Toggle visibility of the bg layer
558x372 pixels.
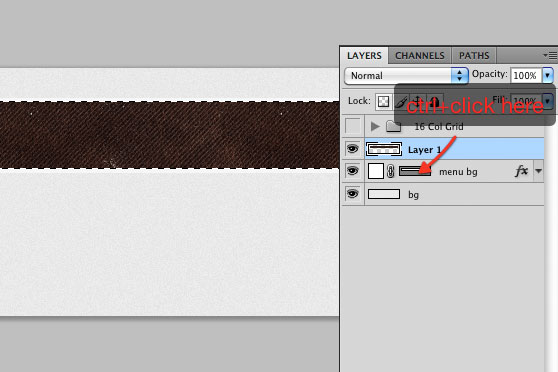click(x=352, y=194)
